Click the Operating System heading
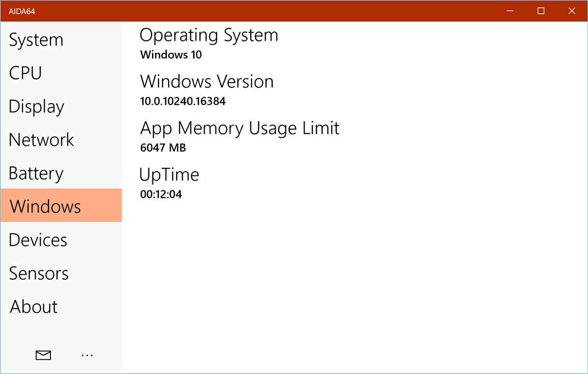 coord(209,35)
